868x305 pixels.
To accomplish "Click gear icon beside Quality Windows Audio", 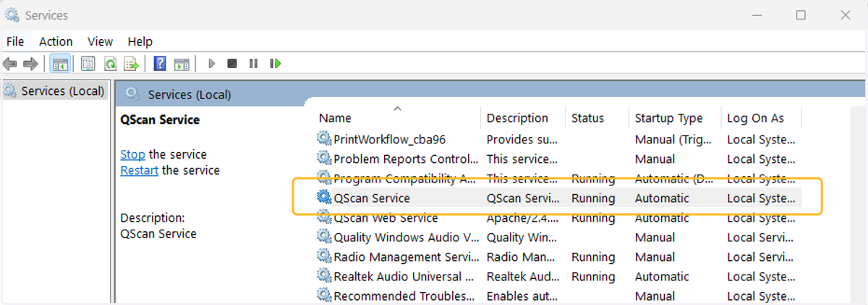I will (324, 237).
